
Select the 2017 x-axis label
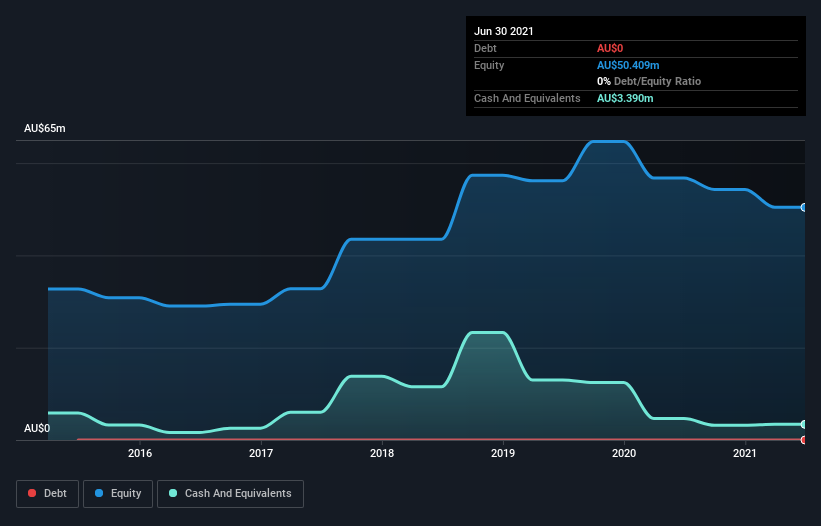pyautogui.click(x=261, y=453)
